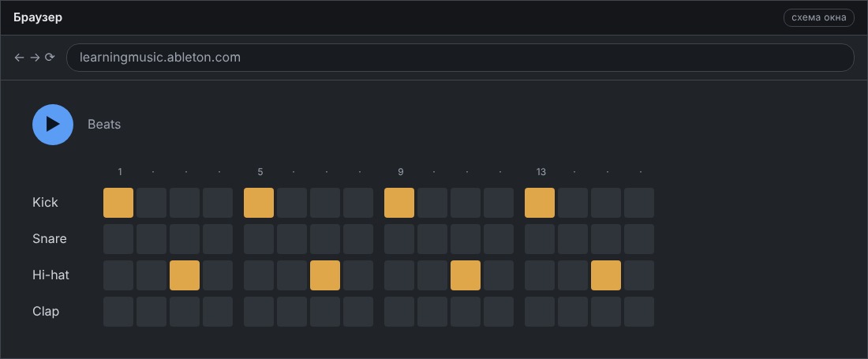Image resolution: width=868 pixels, height=359 pixels.
Task: Click the Hi-hat row label
Action: pos(51,275)
